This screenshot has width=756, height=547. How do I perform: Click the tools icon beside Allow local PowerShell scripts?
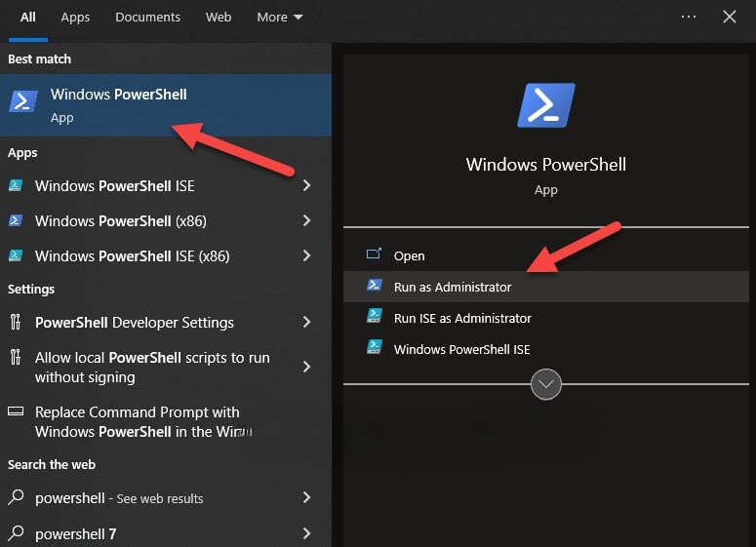tap(16, 357)
